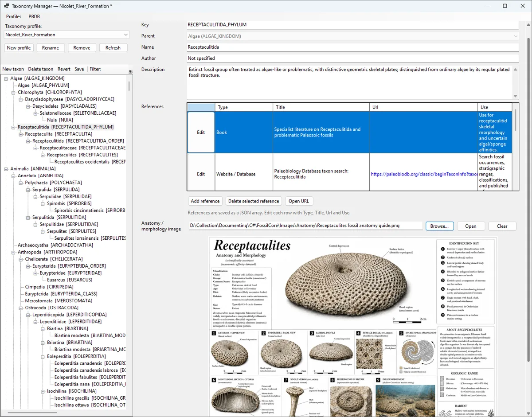Collapse the Ostracoda tree node

tap(20, 308)
